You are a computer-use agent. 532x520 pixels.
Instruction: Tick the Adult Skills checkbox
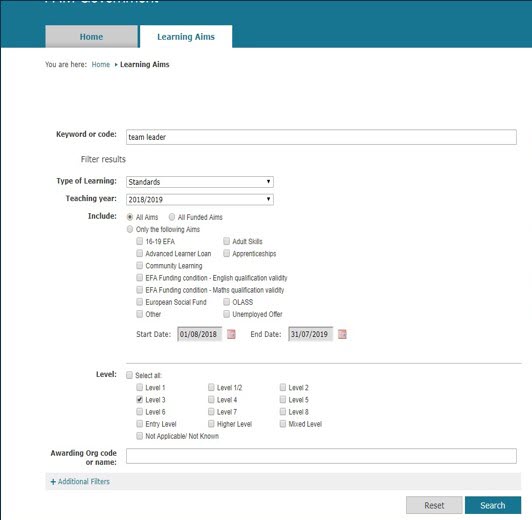coord(226,241)
